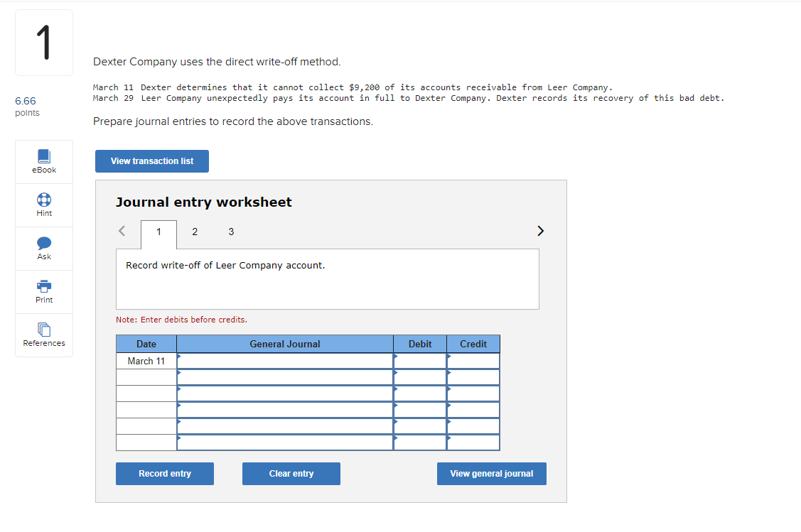Switch to journal entry tab 2
801x532 pixels.
pyautogui.click(x=194, y=232)
